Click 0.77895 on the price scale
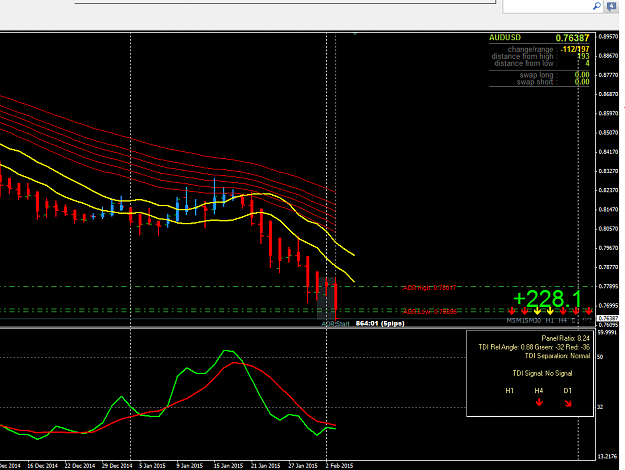Image resolution: width=625 pixels, height=470 pixels. 608,286
